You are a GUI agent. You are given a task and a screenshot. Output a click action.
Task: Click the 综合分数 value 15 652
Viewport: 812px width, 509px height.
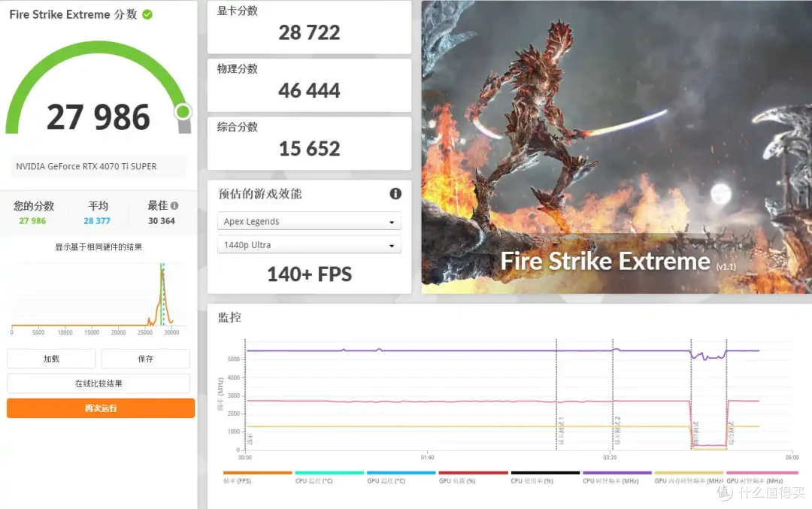tap(309, 149)
